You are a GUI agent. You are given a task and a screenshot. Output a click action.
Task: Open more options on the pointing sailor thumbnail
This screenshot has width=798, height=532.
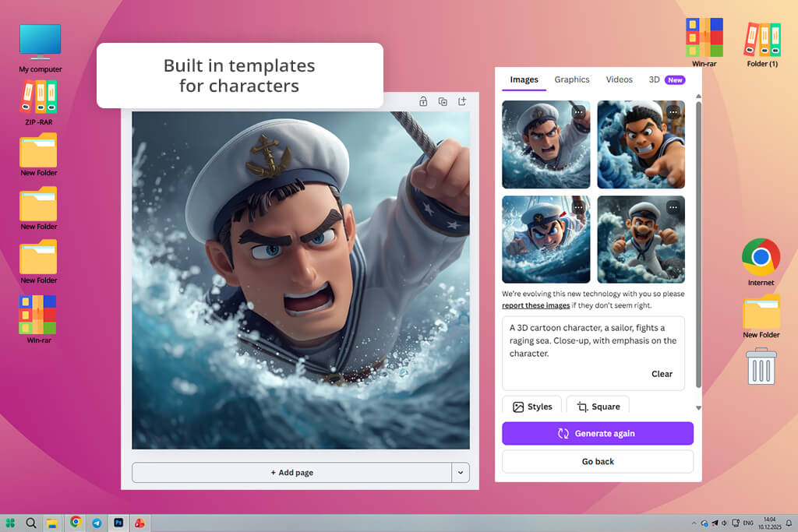pos(673,112)
